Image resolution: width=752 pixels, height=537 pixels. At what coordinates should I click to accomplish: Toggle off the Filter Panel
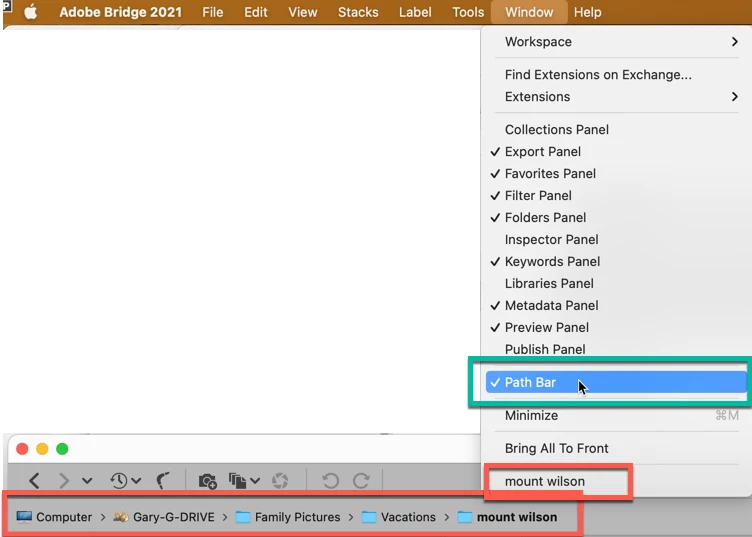pos(616,196)
